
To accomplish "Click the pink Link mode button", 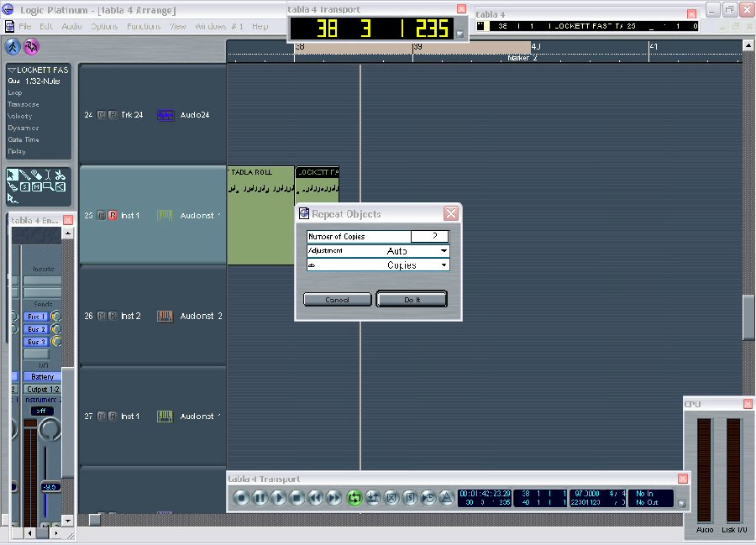I will click(32, 45).
